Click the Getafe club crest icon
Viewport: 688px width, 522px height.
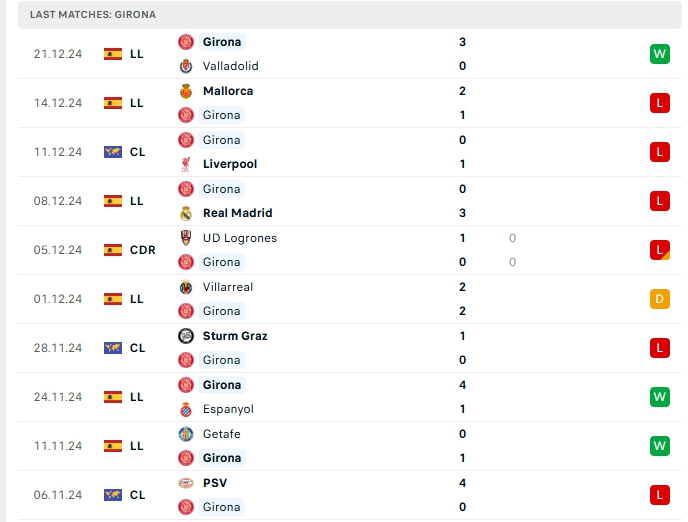(185, 434)
